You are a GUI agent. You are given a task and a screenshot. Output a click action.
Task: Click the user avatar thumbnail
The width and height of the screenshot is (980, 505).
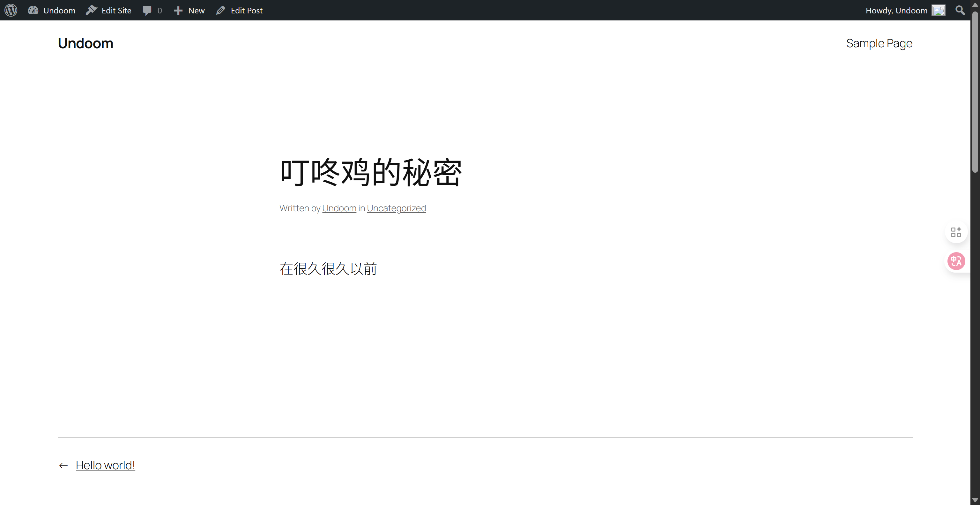click(938, 10)
